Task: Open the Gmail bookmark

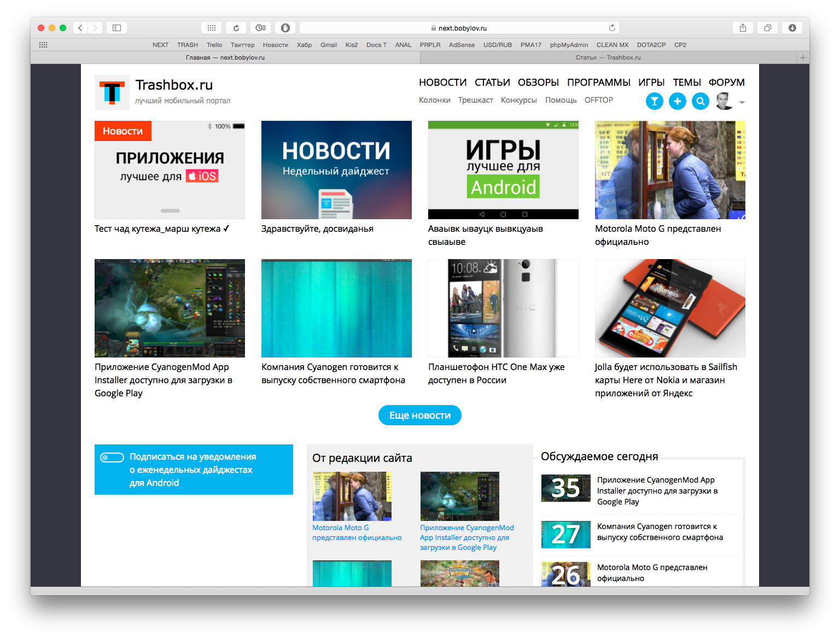Action: pos(329,45)
